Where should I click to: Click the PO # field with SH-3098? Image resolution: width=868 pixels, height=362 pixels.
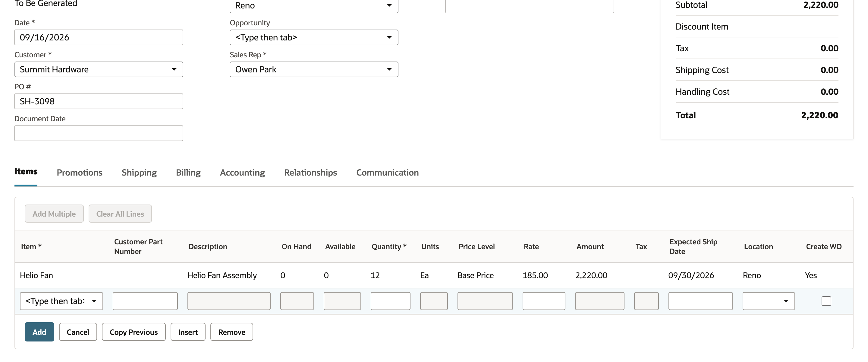point(99,101)
